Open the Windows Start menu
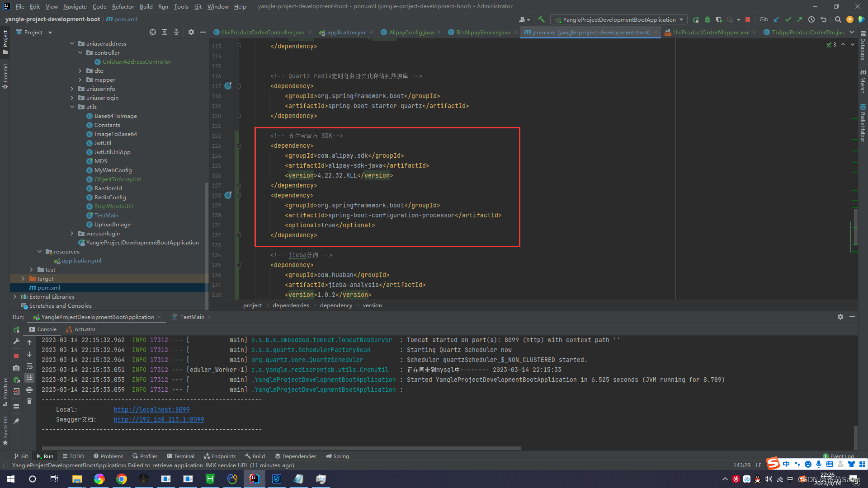This screenshot has width=868, height=488. pos(11,479)
